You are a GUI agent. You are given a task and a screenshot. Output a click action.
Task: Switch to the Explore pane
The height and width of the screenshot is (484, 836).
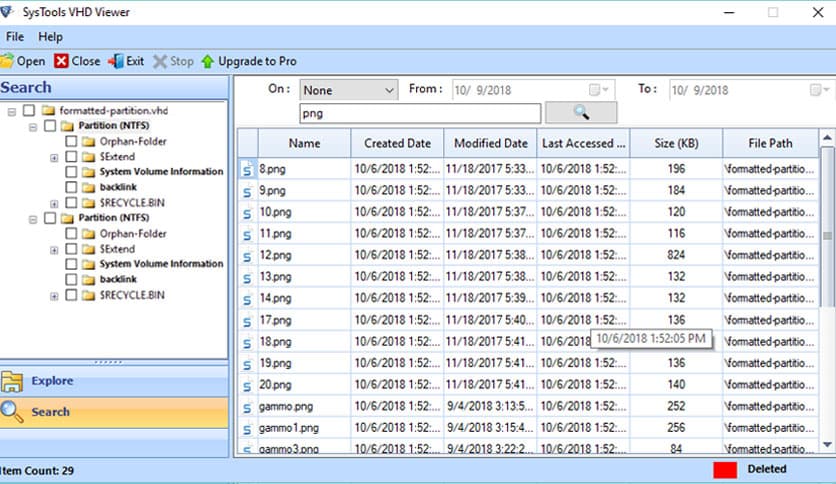pos(114,381)
